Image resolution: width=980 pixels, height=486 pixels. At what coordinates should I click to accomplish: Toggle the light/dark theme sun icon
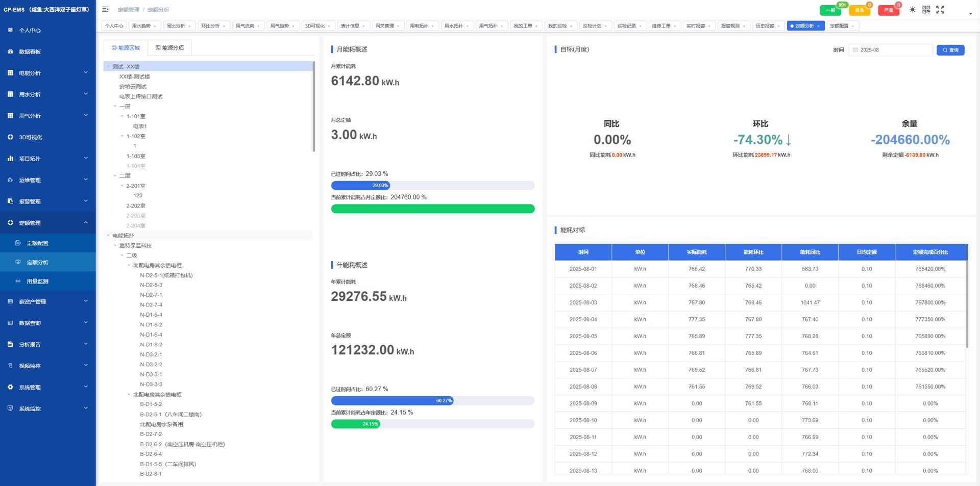[x=912, y=10]
